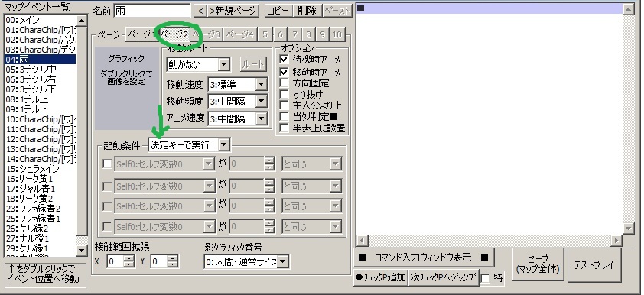The image size is (644, 295).
Task: Enable the 半歩上に設置 option
Action: pyautogui.click(x=284, y=128)
